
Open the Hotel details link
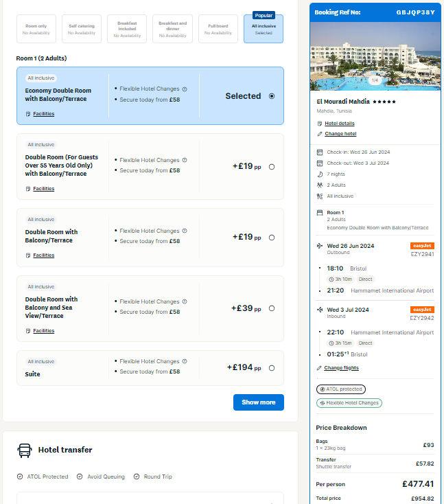click(x=340, y=124)
